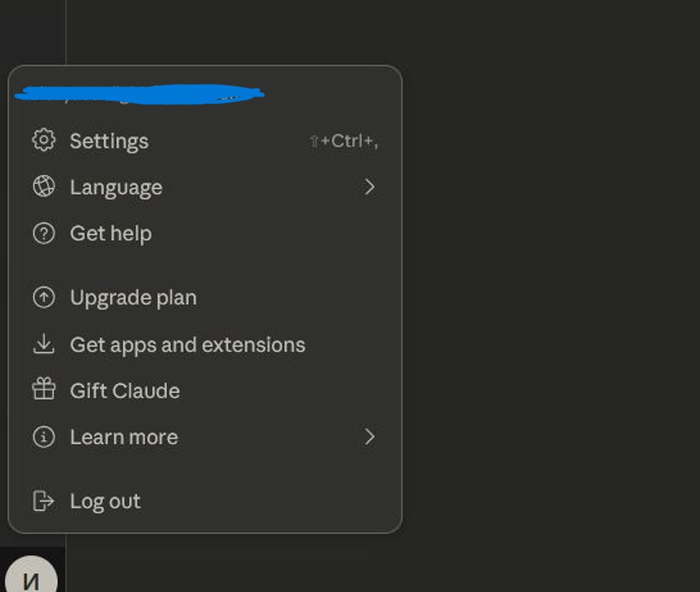
Task: Choose the Gift Claude label
Action: (x=125, y=391)
